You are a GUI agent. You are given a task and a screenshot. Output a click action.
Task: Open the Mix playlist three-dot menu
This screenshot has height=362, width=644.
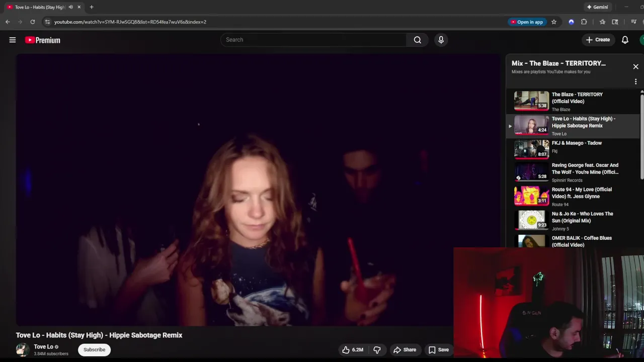click(635, 81)
